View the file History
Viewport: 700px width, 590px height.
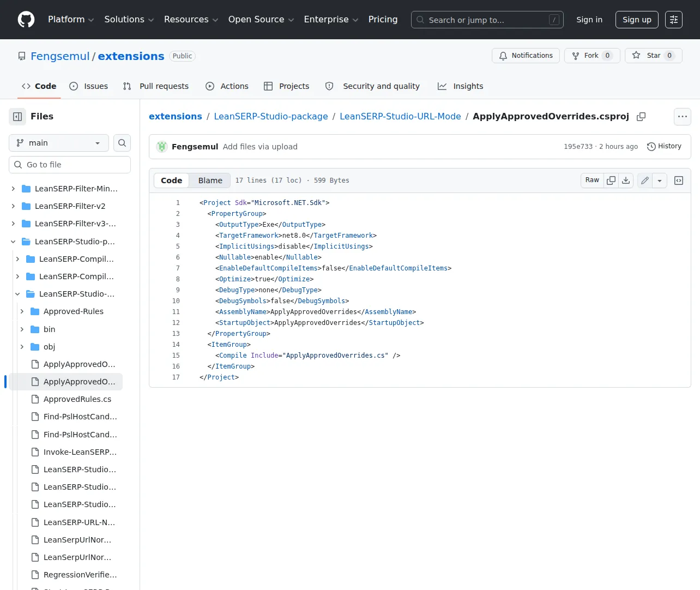pyautogui.click(x=664, y=147)
